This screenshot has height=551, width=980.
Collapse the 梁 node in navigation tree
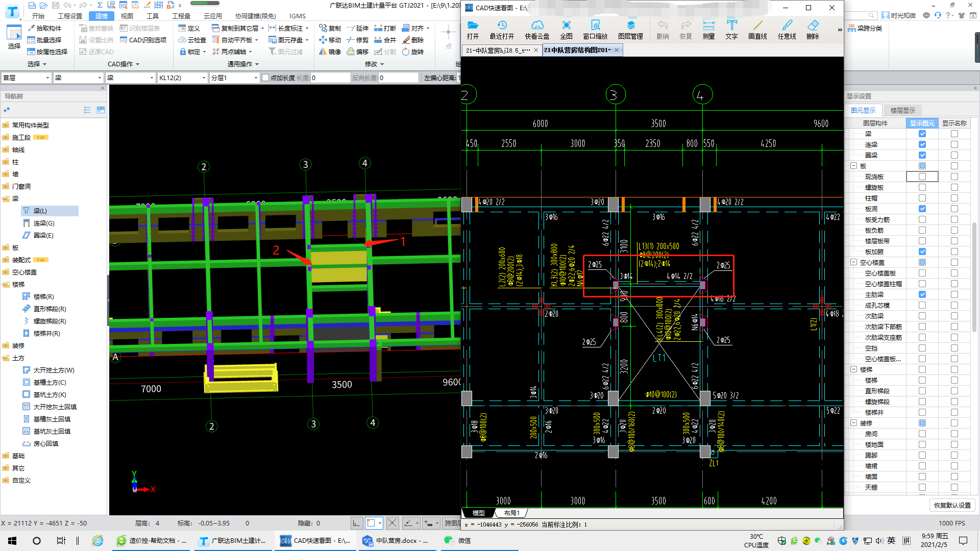click(x=6, y=198)
